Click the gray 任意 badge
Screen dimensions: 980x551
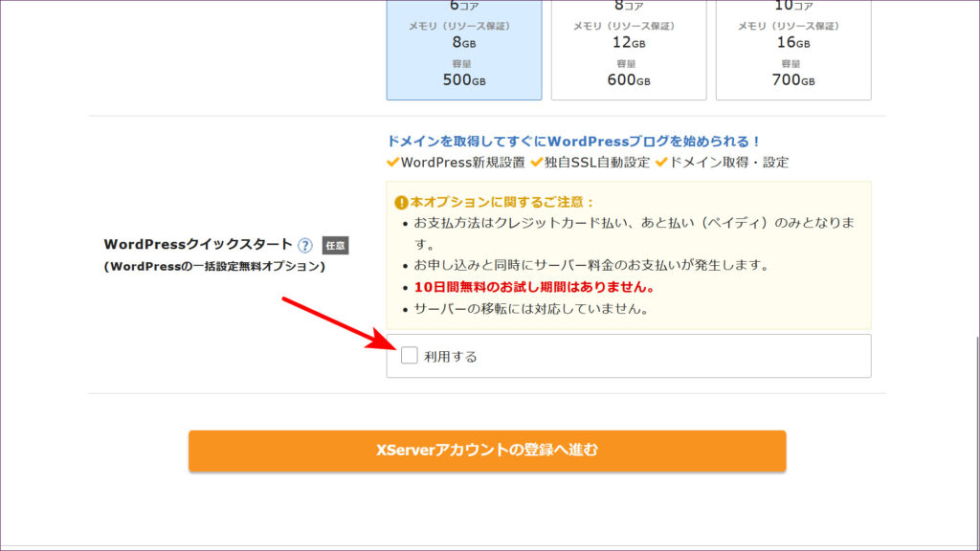point(335,245)
